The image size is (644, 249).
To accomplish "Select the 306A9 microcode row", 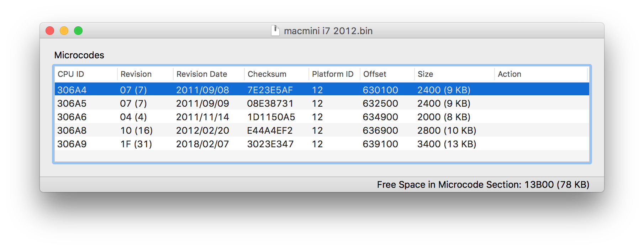I will pos(322,144).
